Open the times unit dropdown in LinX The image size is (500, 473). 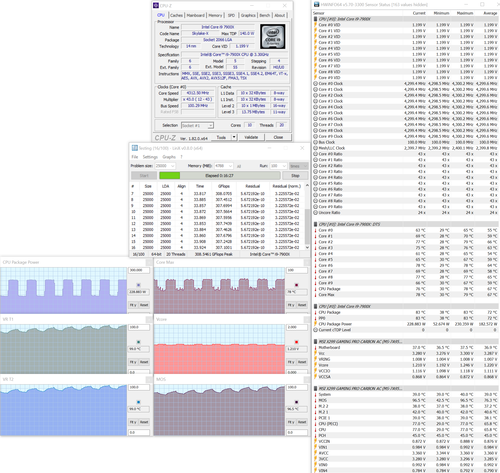[x=298, y=166]
